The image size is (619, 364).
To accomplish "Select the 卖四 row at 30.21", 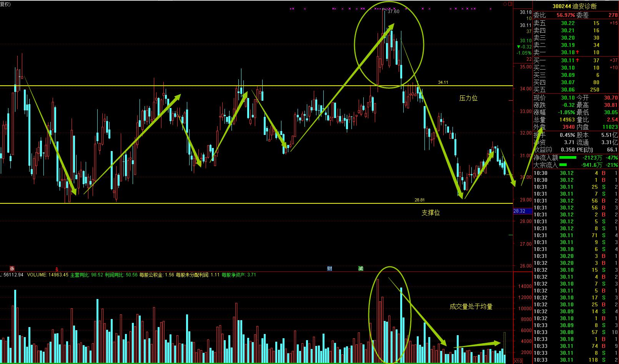I will (576, 30).
